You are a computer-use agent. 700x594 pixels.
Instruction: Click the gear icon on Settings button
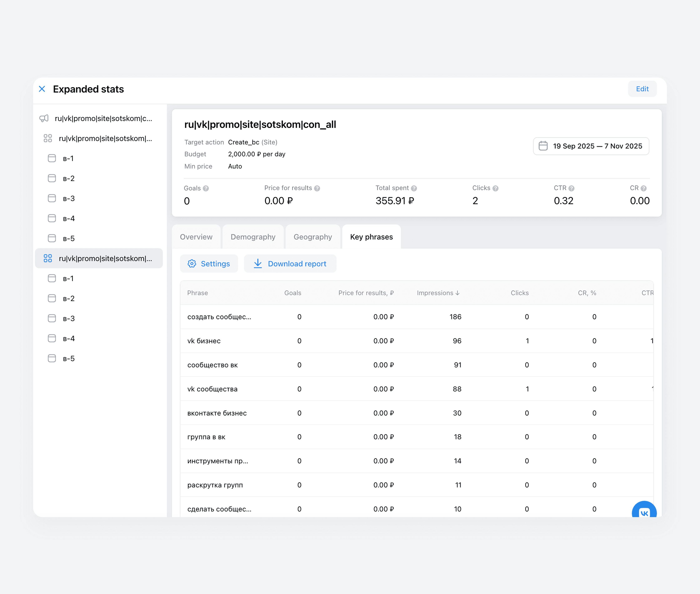pos(192,264)
